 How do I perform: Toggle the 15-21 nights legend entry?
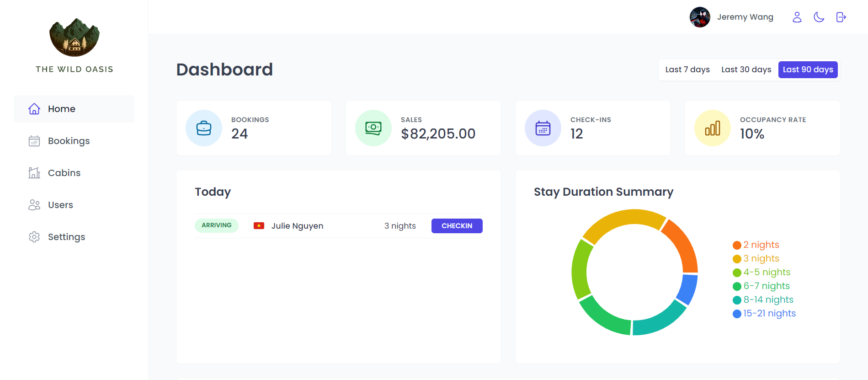click(x=764, y=314)
